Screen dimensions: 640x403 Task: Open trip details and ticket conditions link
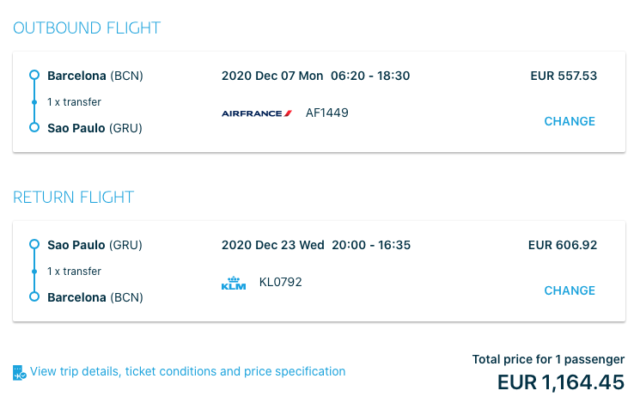[188, 372]
